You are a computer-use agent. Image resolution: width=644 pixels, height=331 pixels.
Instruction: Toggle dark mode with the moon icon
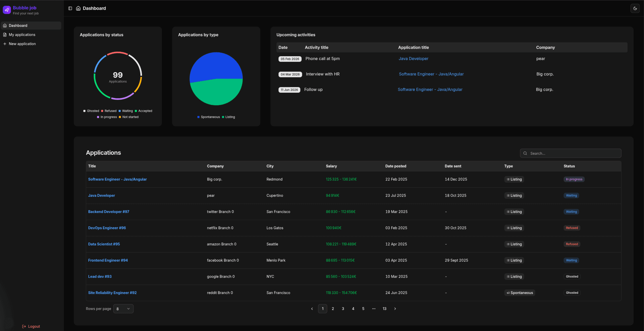click(x=635, y=8)
